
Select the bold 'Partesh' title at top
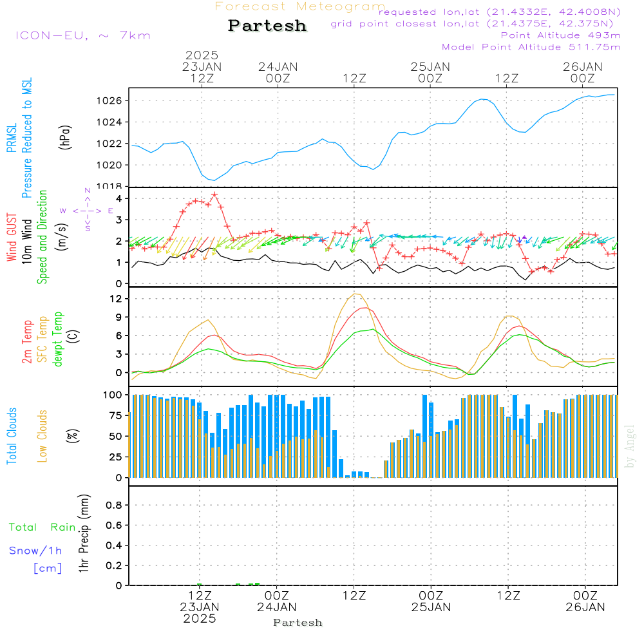tap(267, 26)
